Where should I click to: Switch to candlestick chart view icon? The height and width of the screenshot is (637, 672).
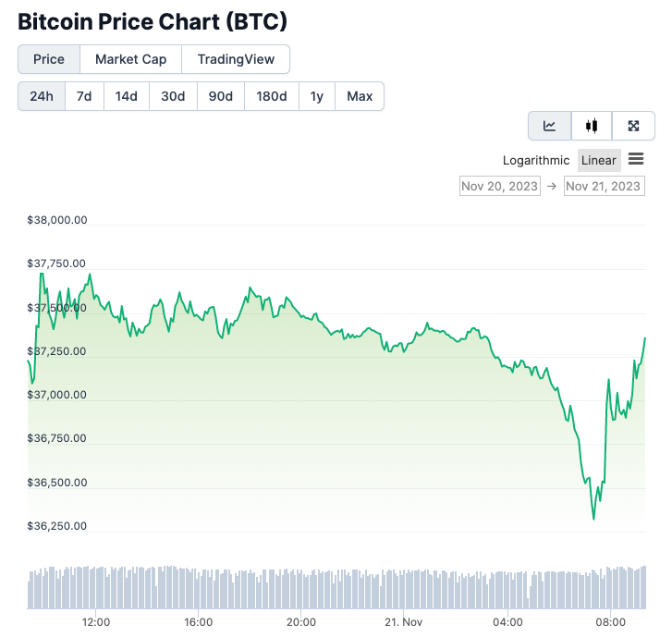point(592,126)
